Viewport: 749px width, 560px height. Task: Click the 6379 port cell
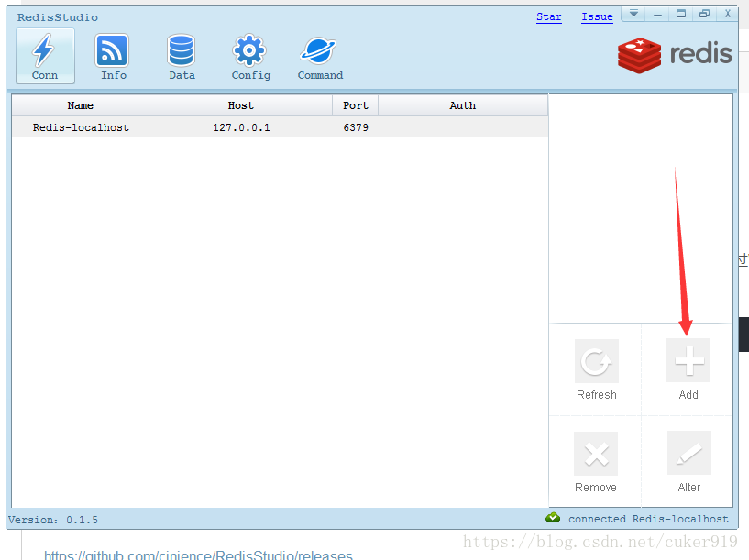pos(356,127)
